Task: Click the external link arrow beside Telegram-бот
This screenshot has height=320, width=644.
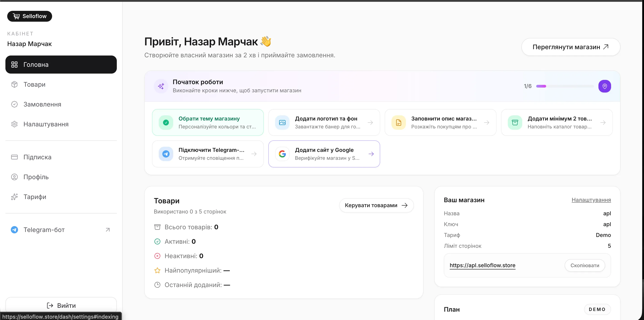Action: pos(108,230)
